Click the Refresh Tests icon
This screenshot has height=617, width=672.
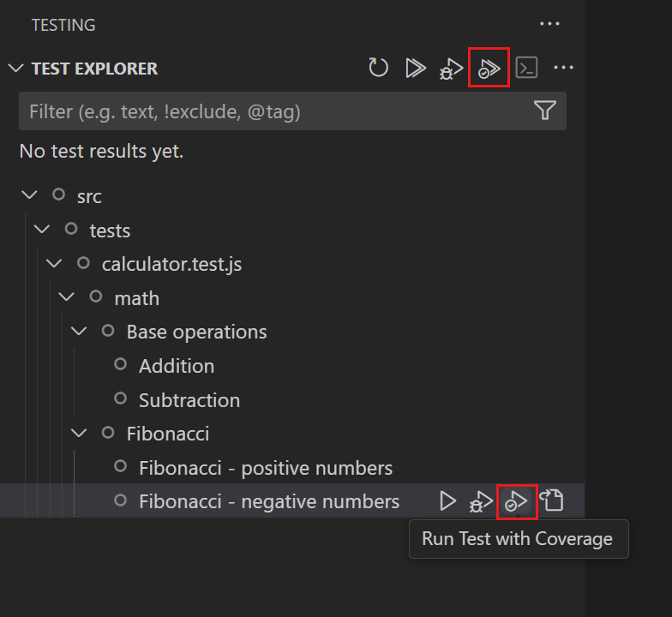pos(379,69)
